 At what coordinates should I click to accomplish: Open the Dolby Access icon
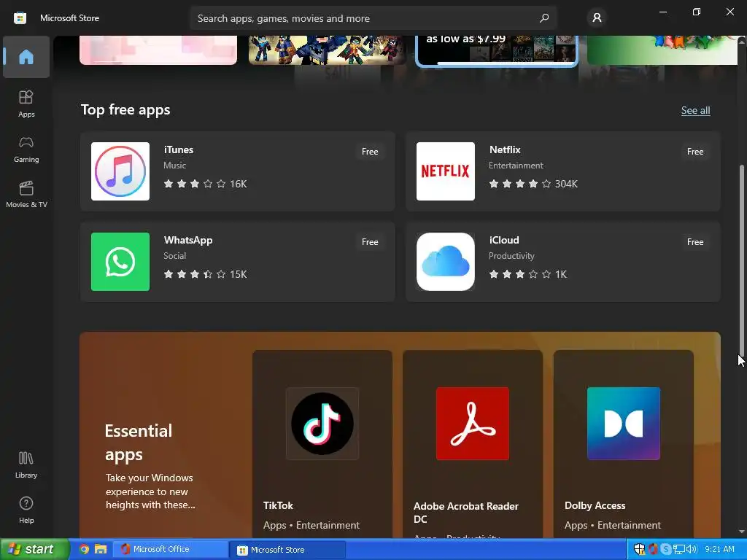[x=624, y=424]
